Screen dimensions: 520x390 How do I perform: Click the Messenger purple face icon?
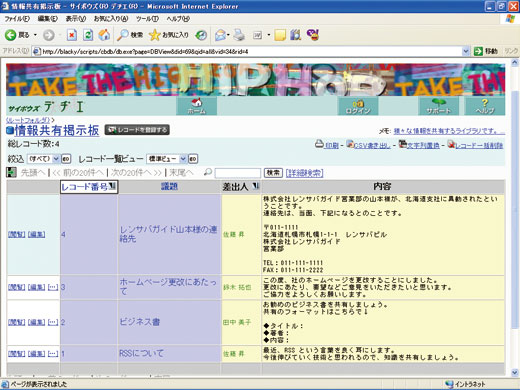point(313,35)
